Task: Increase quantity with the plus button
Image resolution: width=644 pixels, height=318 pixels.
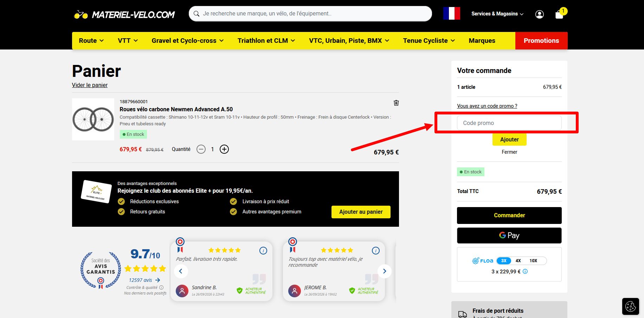Action: (x=224, y=149)
